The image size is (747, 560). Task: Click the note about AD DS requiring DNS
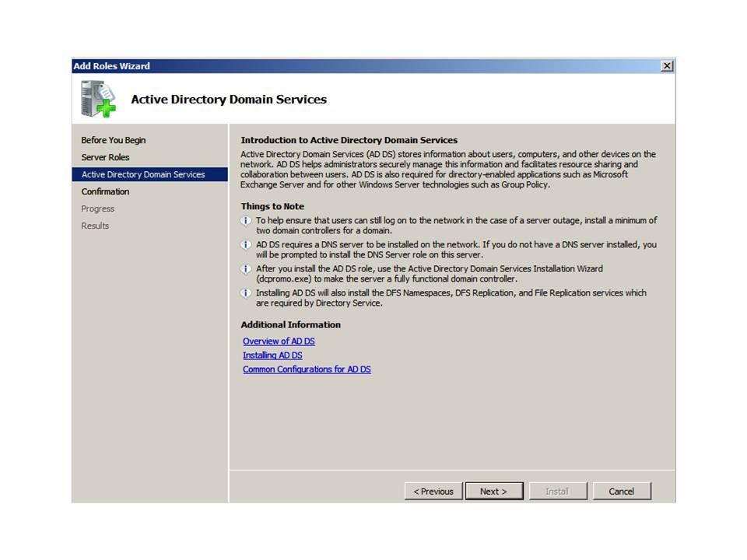pyautogui.click(x=457, y=250)
